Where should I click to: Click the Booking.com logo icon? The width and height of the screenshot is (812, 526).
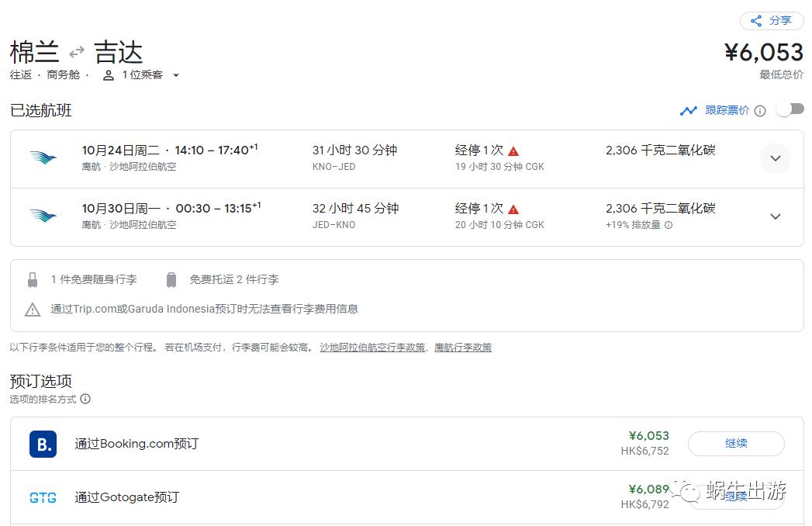[43, 444]
